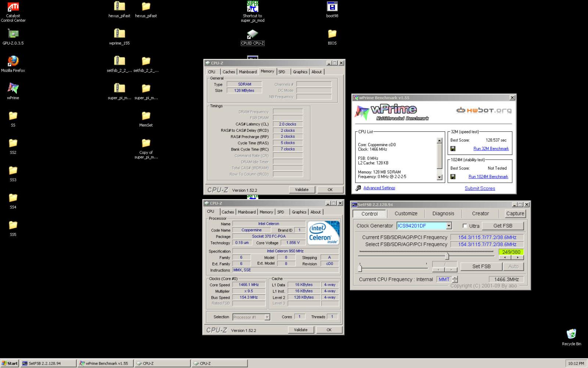Click the HWBOT.org logo in wPrime
The width and height of the screenshot is (588, 368).
coord(484,110)
